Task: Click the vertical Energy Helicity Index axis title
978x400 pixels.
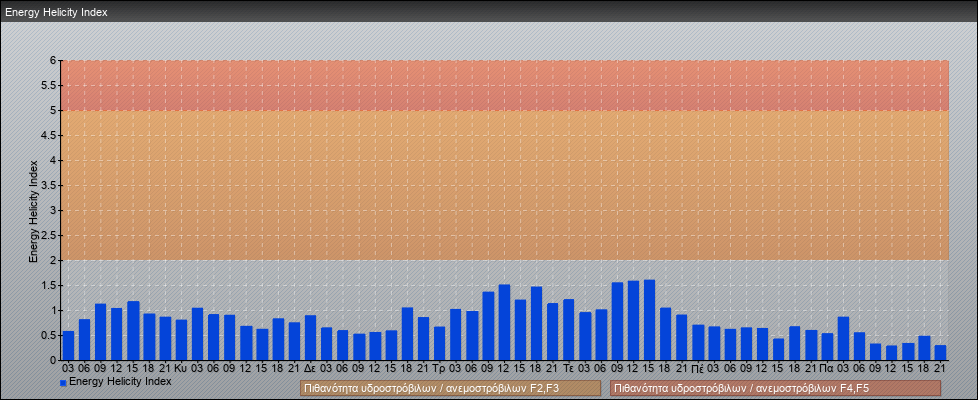Action: pyautogui.click(x=34, y=210)
